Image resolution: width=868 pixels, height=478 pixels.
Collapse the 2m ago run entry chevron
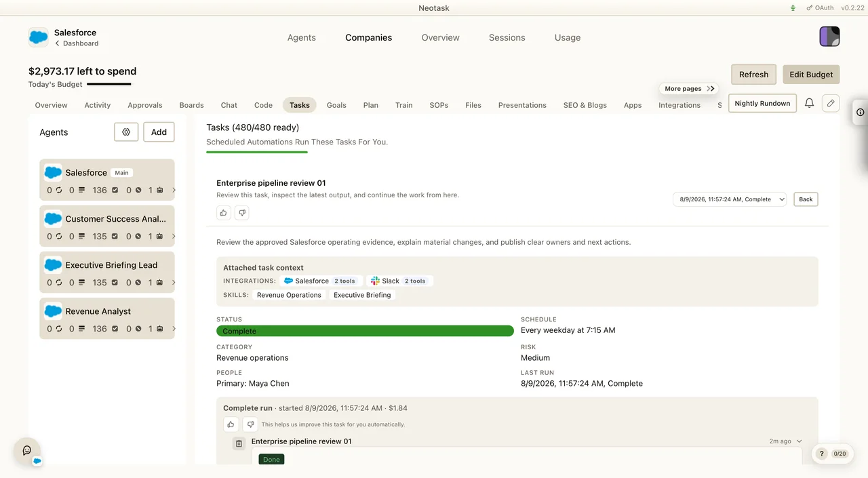tap(800, 441)
